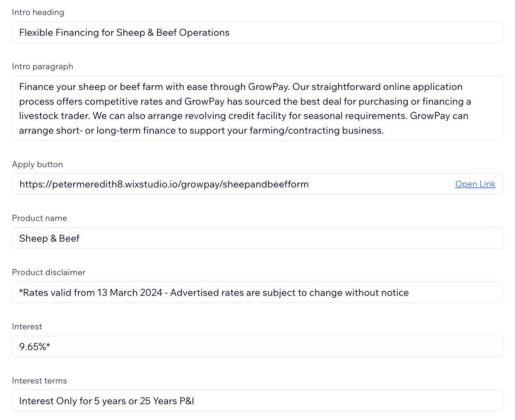Click the "Interest" field label

click(27, 327)
